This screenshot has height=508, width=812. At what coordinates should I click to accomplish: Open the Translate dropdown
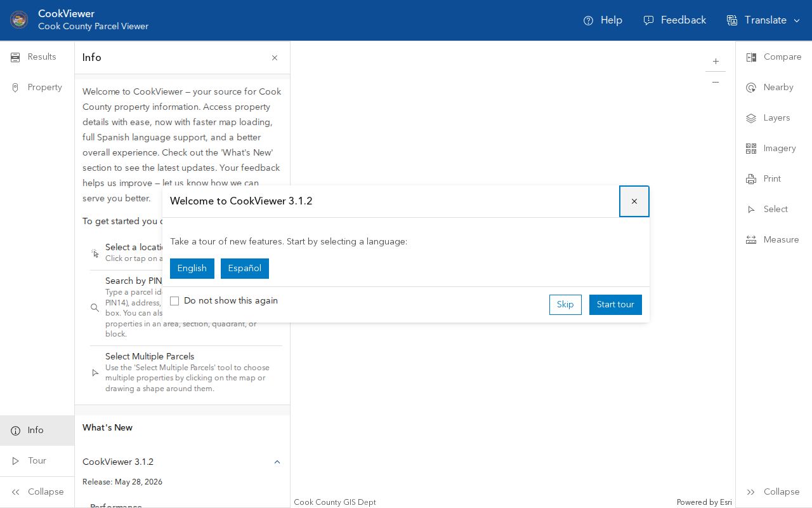[764, 20]
